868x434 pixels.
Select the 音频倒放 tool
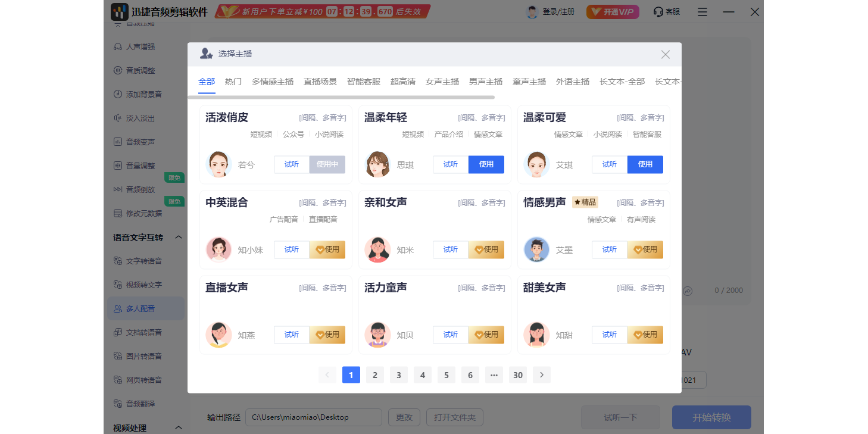(138, 189)
